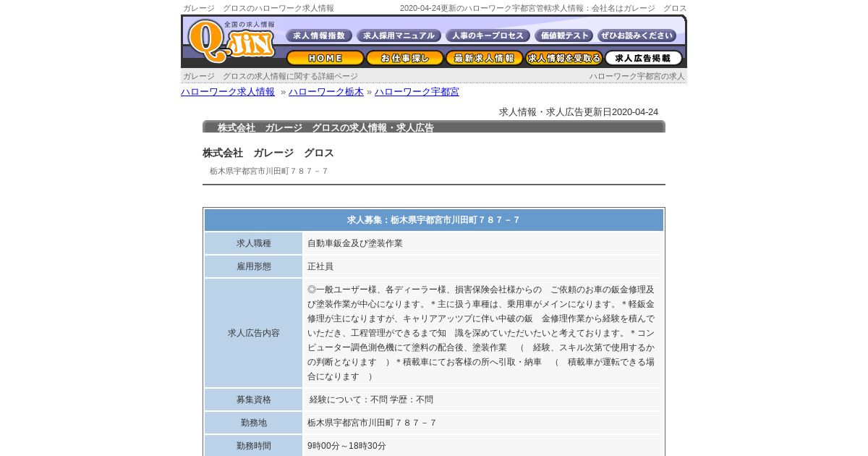Go to HOME button
Screen dimensions: 868x456
click(325, 58)
